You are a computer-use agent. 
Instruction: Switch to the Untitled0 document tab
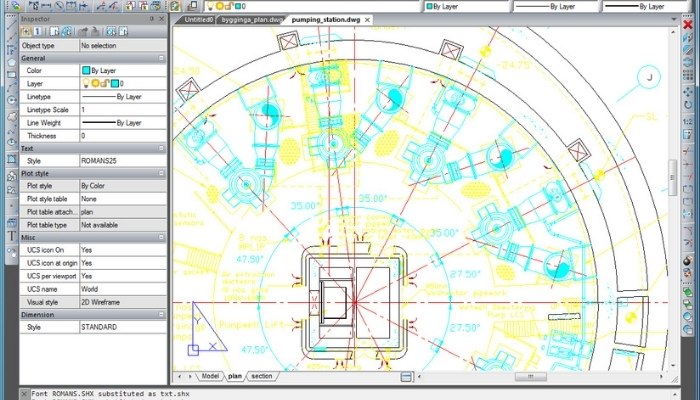[199, 20]
